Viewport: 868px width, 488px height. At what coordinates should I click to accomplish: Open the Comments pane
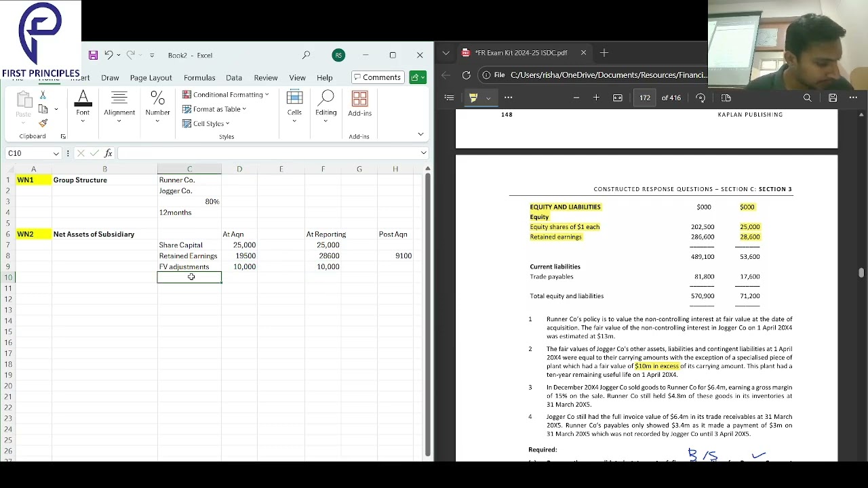click(x=378, y=77)
